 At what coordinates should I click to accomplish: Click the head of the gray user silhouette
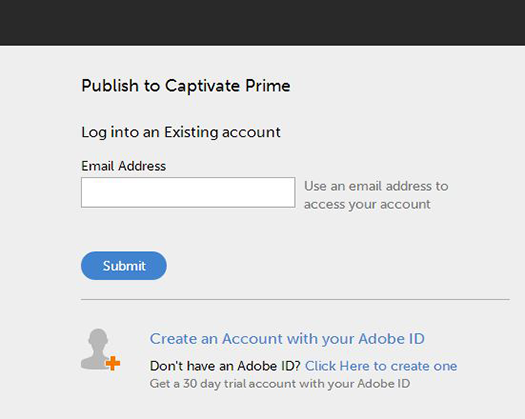tap(98, 338)
